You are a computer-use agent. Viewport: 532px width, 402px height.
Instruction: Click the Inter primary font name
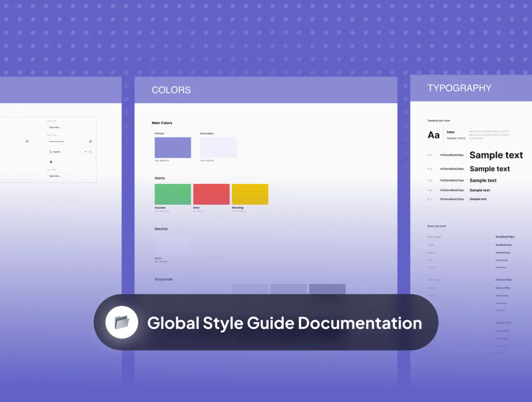click(x=451, y=132)
